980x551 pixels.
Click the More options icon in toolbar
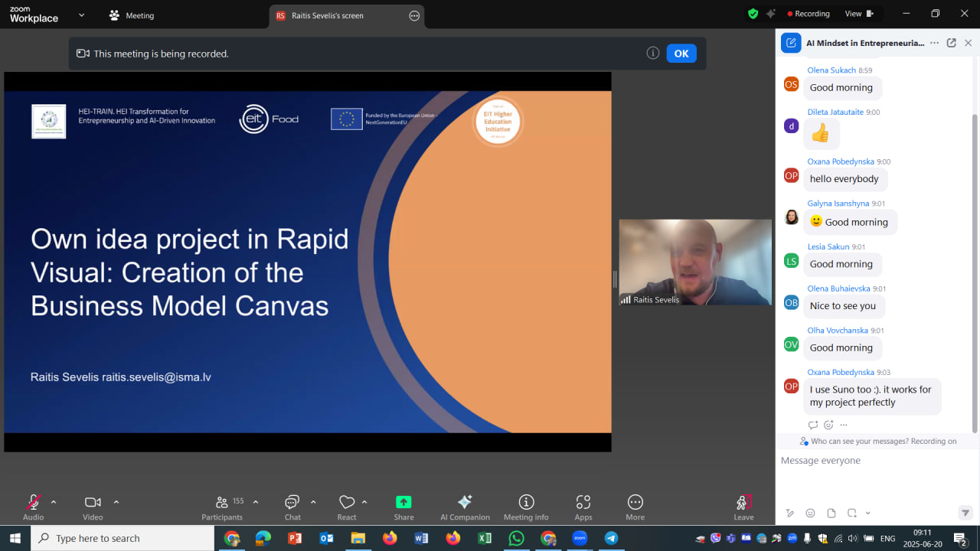[635, 502]
